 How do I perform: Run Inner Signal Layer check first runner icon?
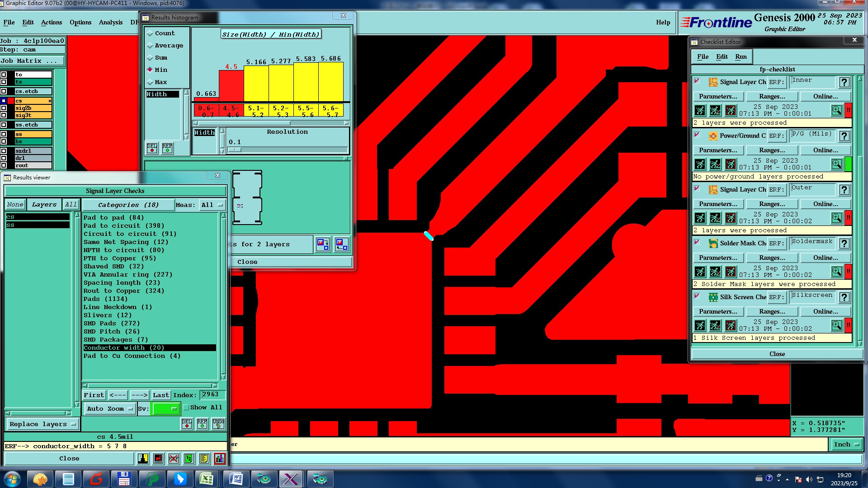coord(700,110)
